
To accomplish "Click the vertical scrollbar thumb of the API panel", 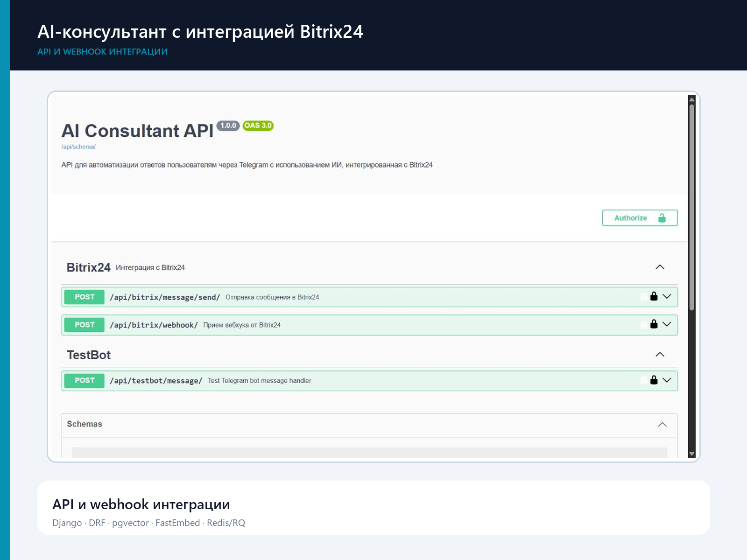I will pos(692,207).
